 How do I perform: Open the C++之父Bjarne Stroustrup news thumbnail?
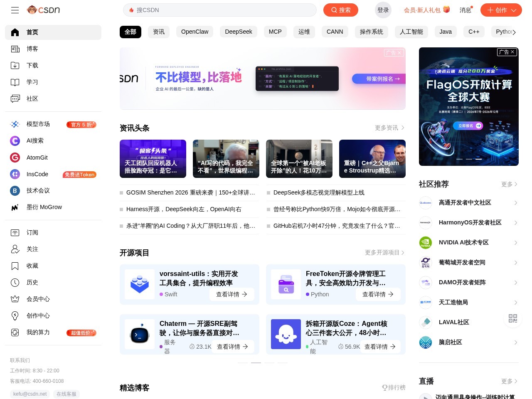pos(372,159)
